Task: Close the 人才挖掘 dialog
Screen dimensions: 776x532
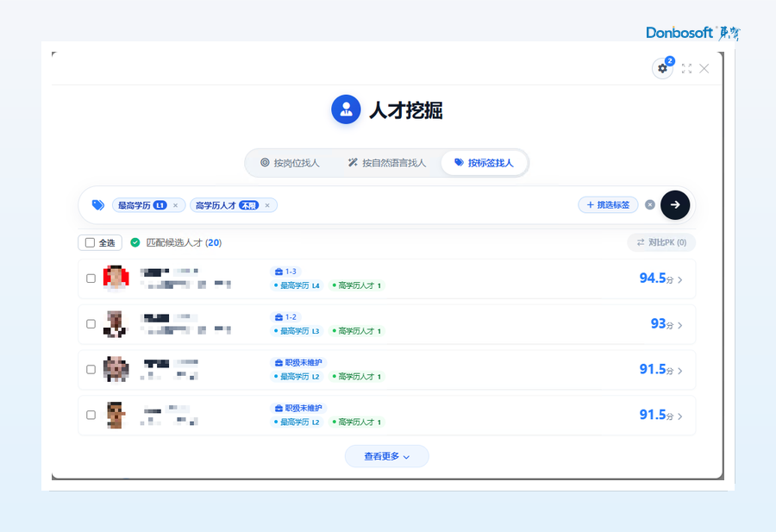Action: tap(704, 68)
